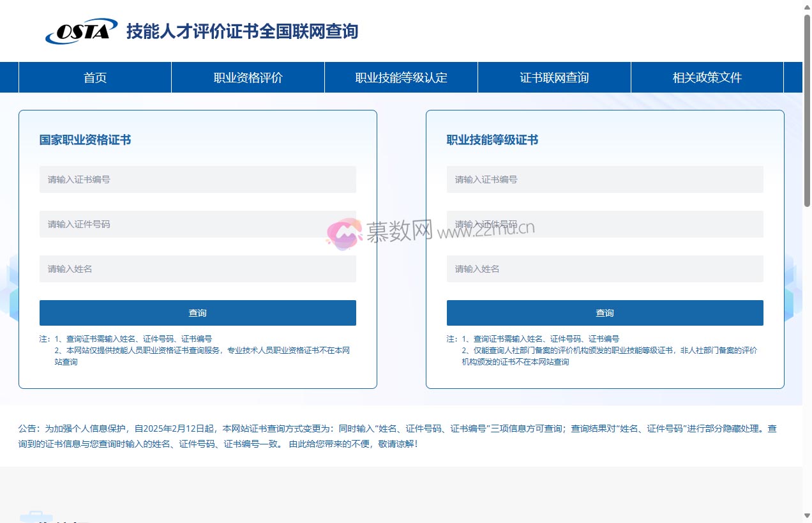Click ID number field in left panel

198,224
